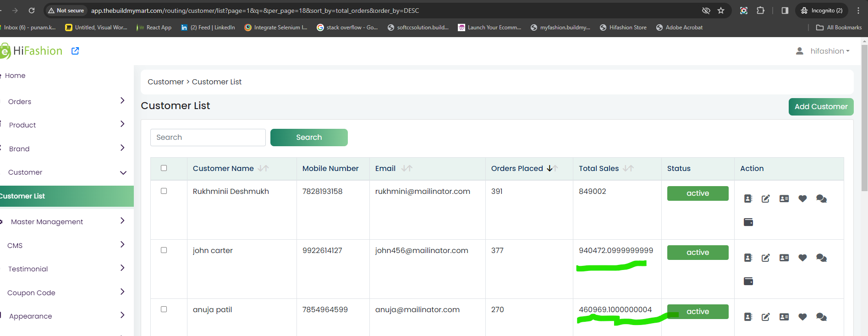This screenshot has height=336, width=868.
Task: Click the HiFashion logo
Action: 31,51
